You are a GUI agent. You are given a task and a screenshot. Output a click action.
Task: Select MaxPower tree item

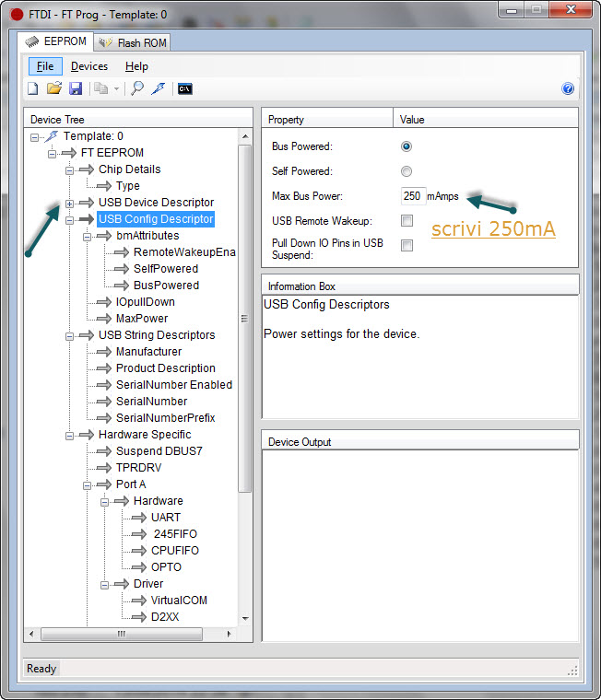click(x=142, y=319)
